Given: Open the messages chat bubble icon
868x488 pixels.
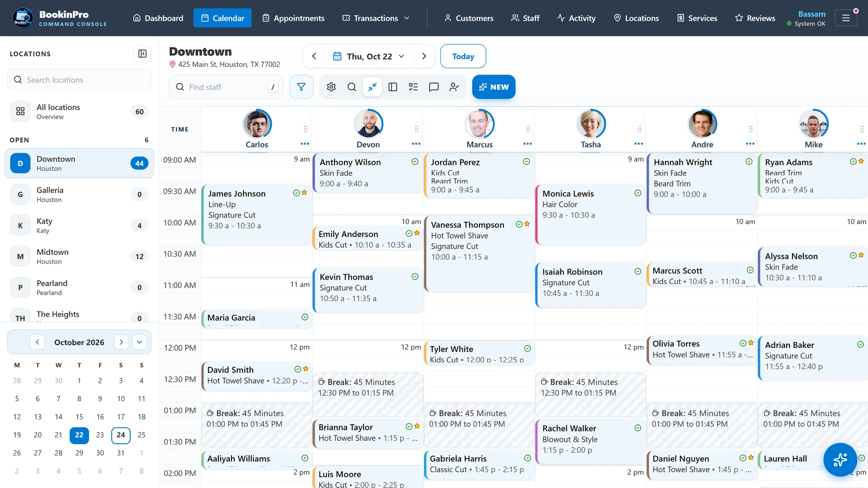Looking at the screenshot, I should pyautogui.click(x=434, y=87).
